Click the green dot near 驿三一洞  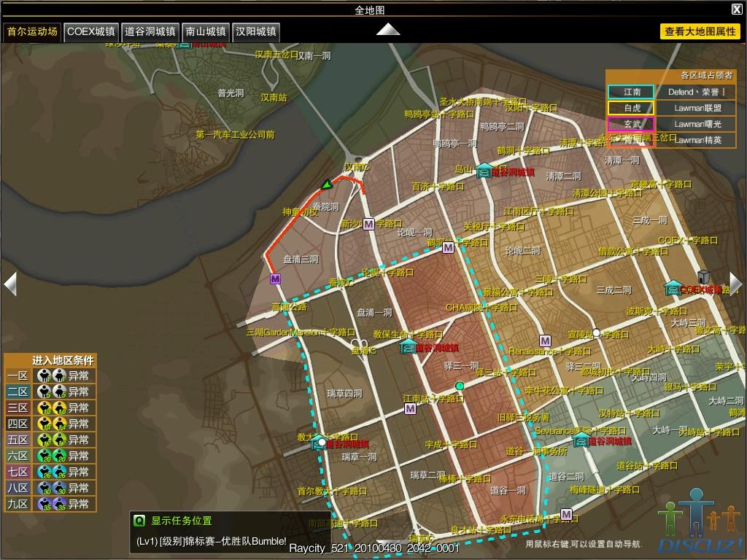[x=460, y=386]
